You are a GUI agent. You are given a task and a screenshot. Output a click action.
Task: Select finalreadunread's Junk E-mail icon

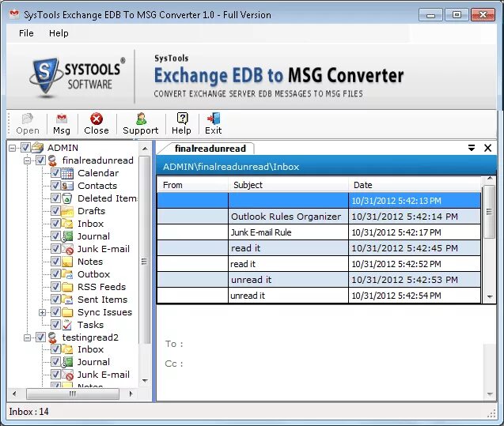67,249
